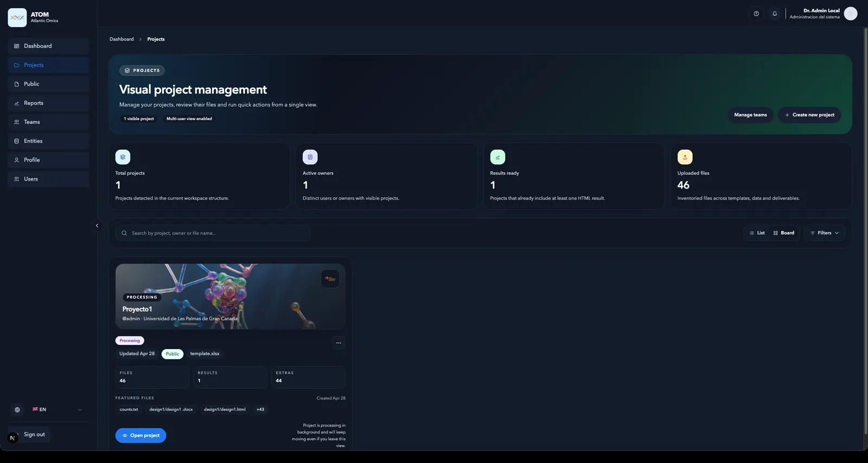The height and width of the screenshot is (463, 868).
Task: Click the Manage teams button
Action: pyautogui.click(x=750, y=115)
